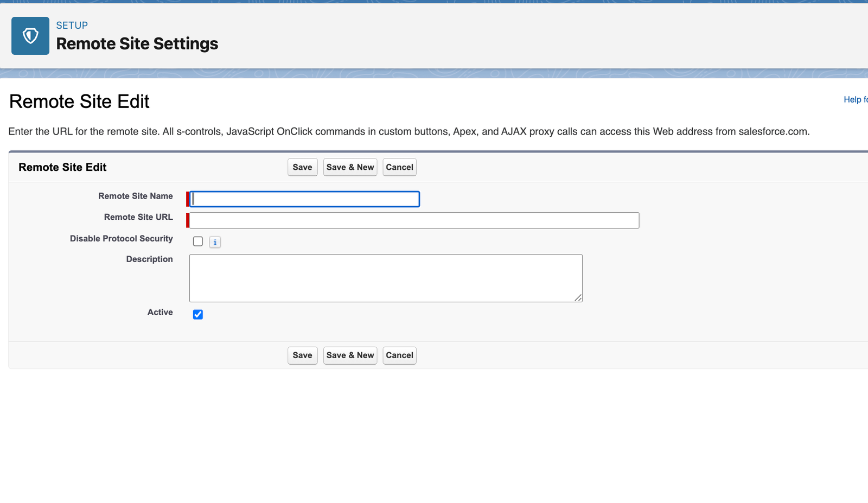Click the SETUP breadcrumb text

coord(72,26)
